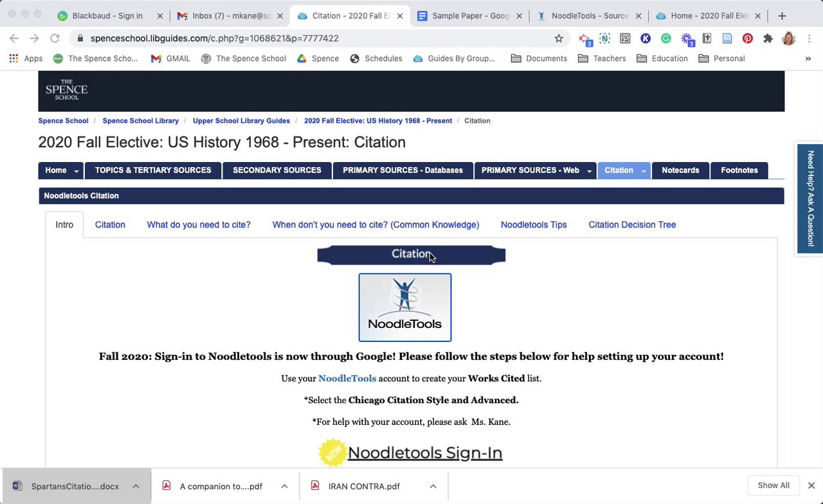Go to SECONDARY SOURCES page
Screen dimensions: 823x504
pyautogui.click(x=277, y=170)
